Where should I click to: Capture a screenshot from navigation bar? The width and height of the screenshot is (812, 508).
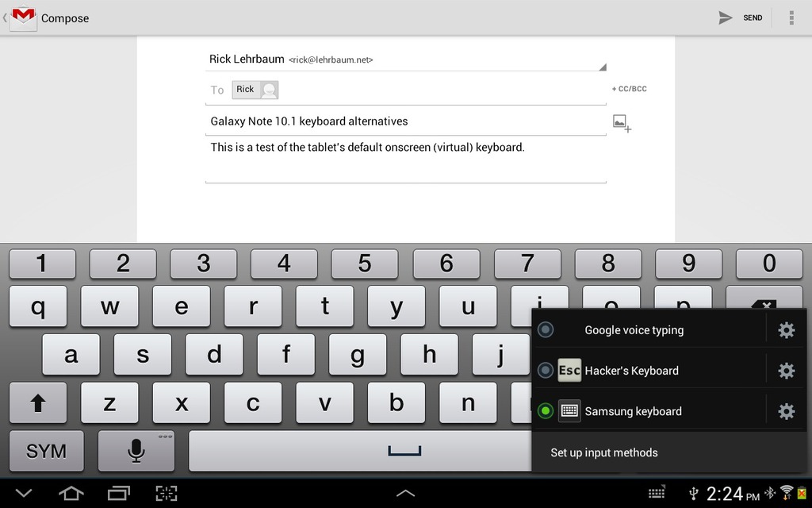point(167,493)
